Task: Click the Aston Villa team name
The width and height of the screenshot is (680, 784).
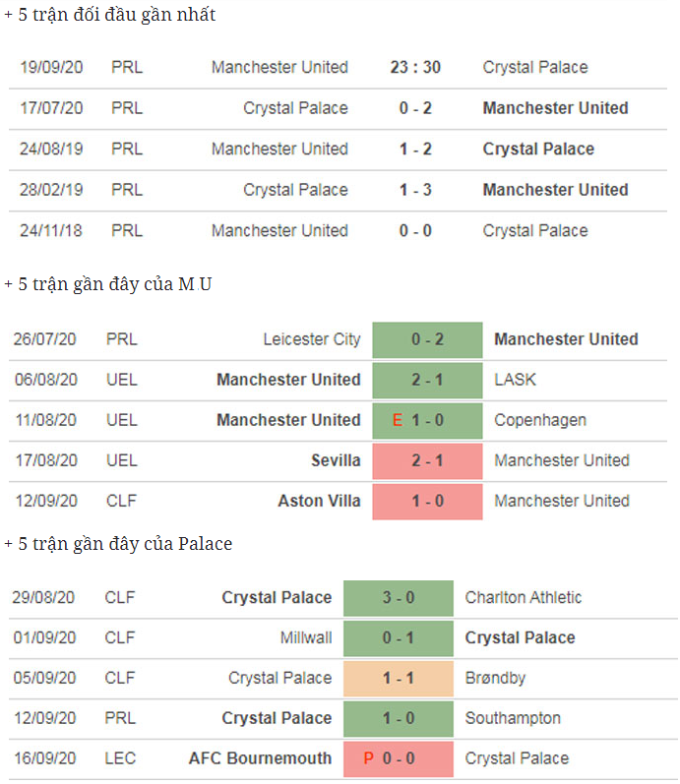Action: 320,501
